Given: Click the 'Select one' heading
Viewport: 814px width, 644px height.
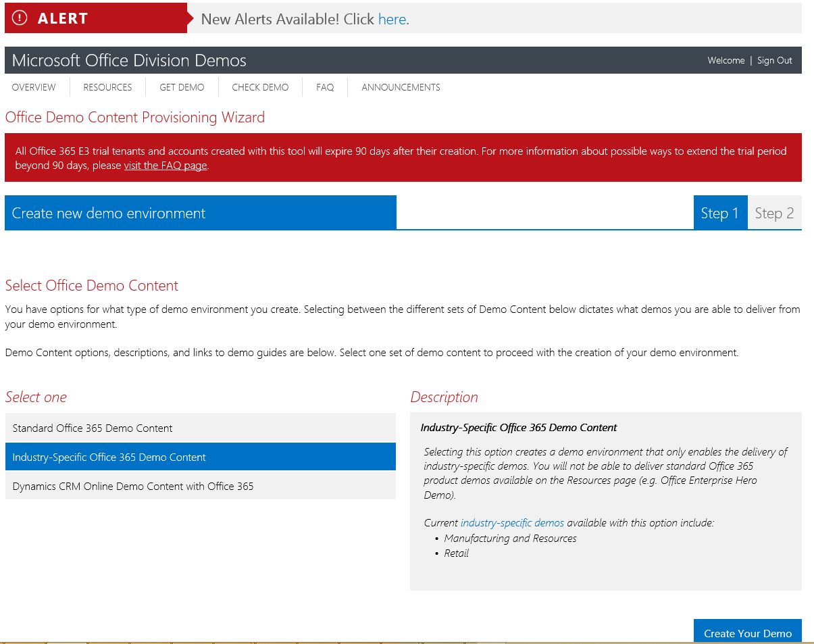Looking at the screenshot, I should [36, 397].
